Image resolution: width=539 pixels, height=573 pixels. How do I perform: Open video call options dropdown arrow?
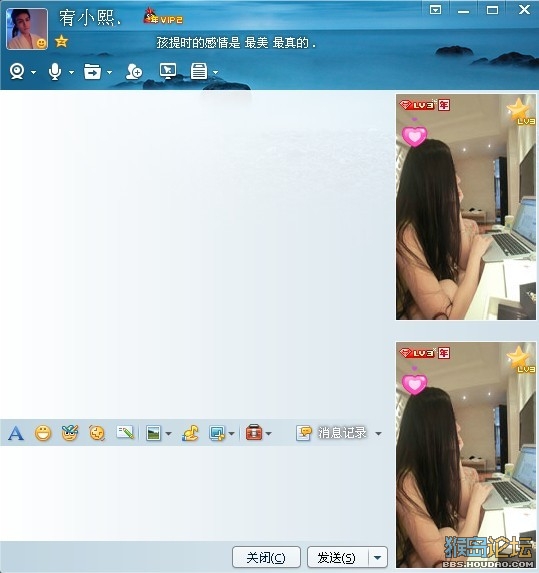tap(34, 72)
